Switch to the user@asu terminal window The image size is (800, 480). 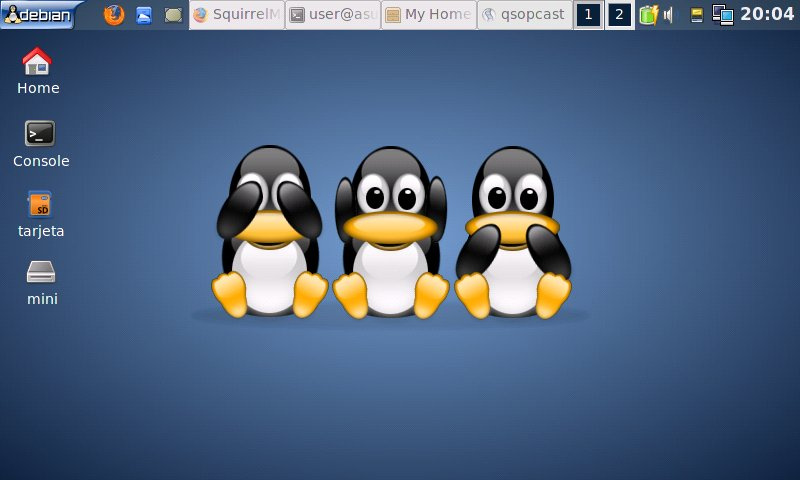coord(333,15)
